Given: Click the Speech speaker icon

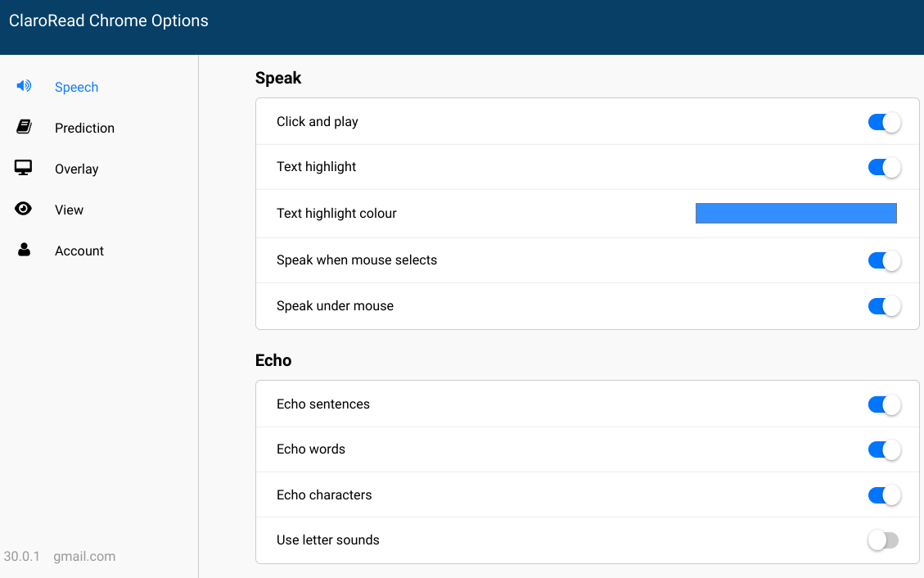Looking at the screenshot, I should pyautogui.click(x=24, y=86).
